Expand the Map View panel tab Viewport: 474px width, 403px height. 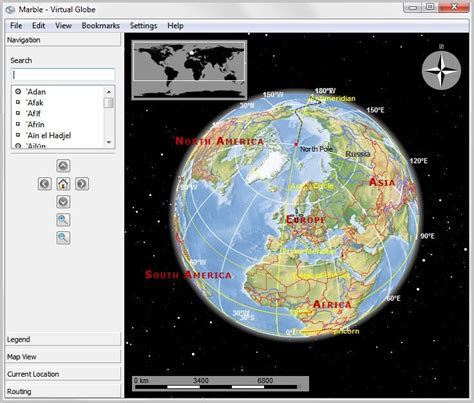point(63,357)
